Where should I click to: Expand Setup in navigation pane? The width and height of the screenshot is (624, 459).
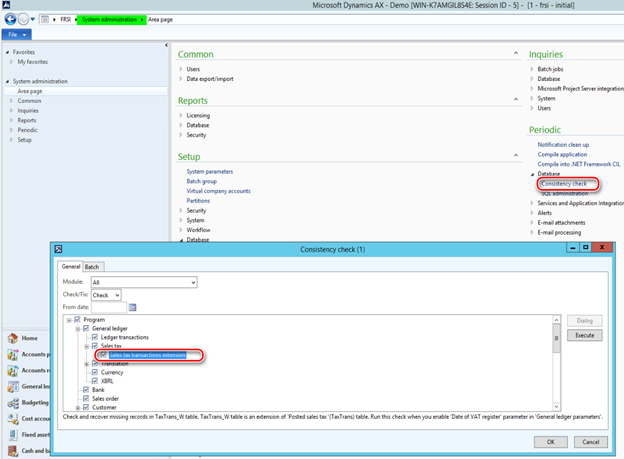click(12, 140)
